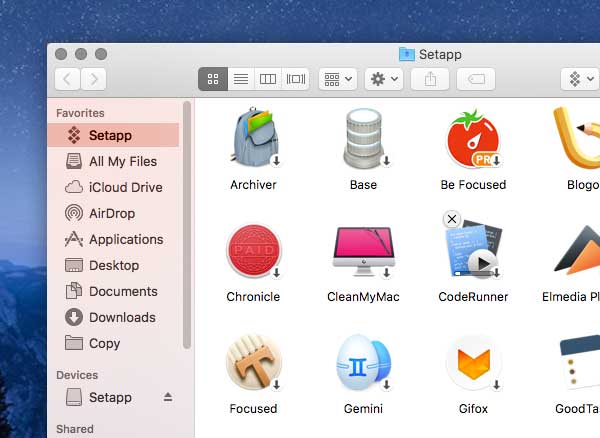
Task: Cancel CodeRunner download with X badge
Action: tap(452, 219)
